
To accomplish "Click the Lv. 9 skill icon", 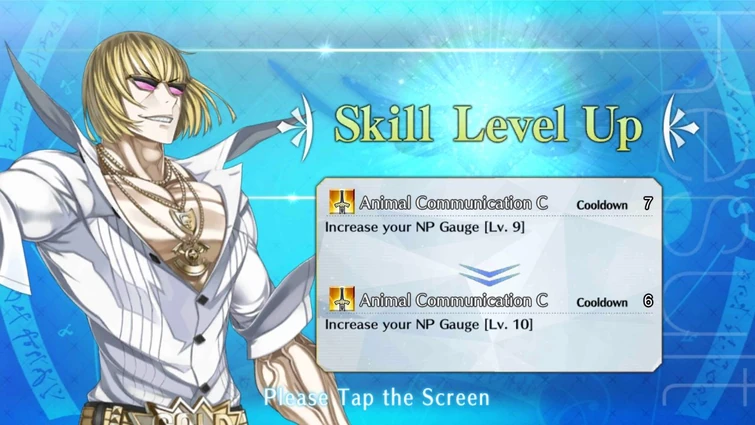I will coord(342,202).
